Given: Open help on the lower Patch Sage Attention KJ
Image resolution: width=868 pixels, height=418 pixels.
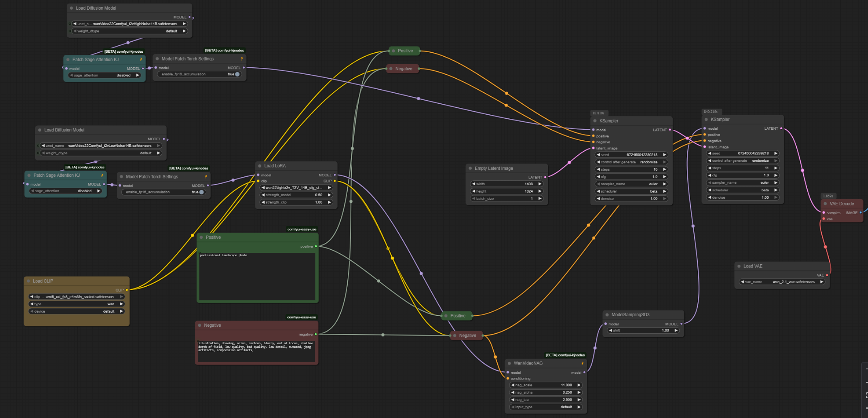Looking at the screenshot, I should (x=102, y=176).
